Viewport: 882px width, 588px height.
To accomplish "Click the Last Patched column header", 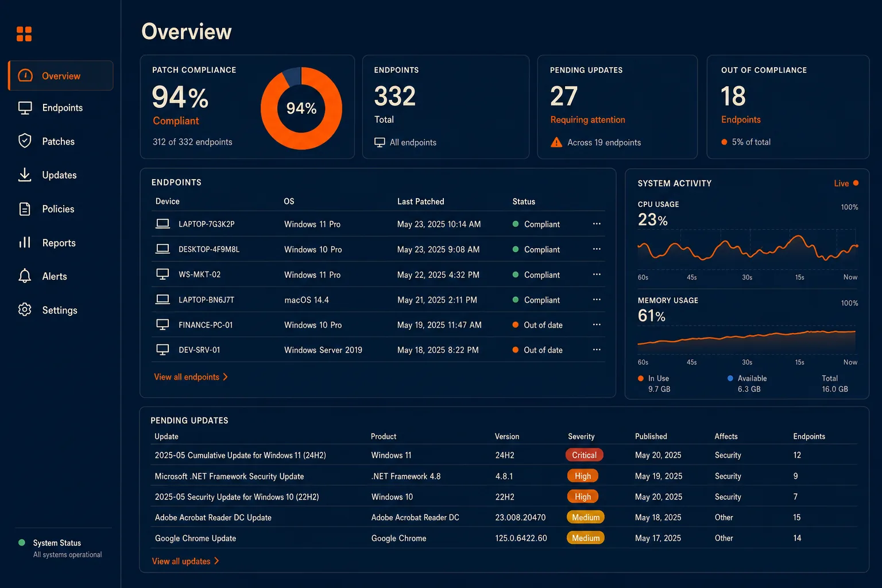I will (x=420, y=202).
